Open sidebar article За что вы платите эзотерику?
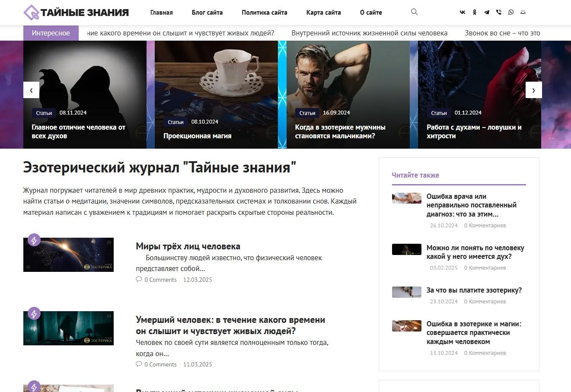The width and height of the screenshot is (571, 392). point(474,290)
